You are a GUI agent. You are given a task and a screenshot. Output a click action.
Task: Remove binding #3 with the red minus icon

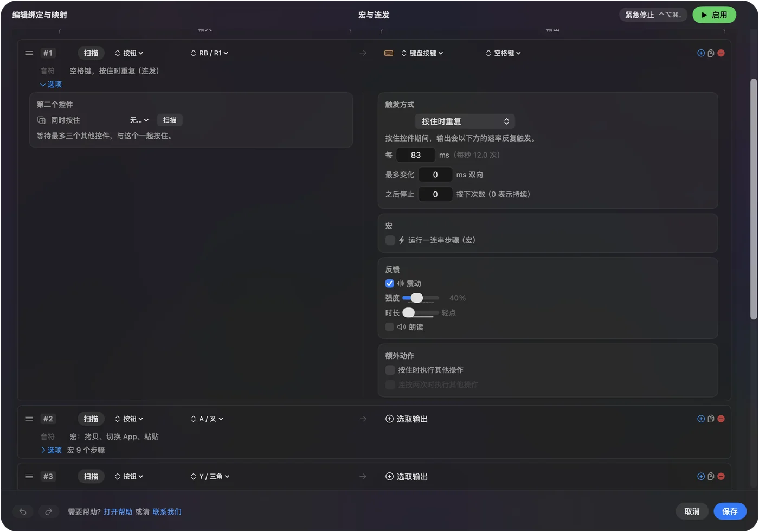(721, 476)
